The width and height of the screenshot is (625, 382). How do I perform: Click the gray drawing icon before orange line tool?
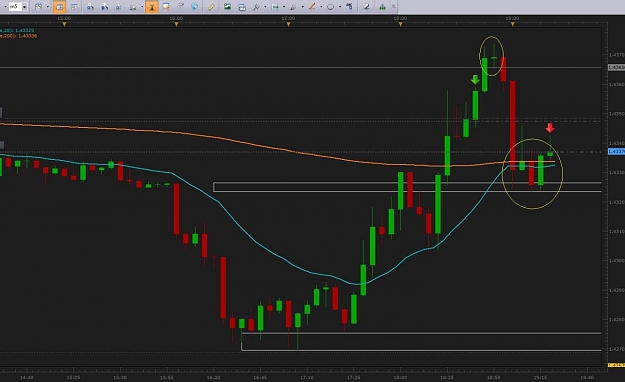click(x=293, y=7)
